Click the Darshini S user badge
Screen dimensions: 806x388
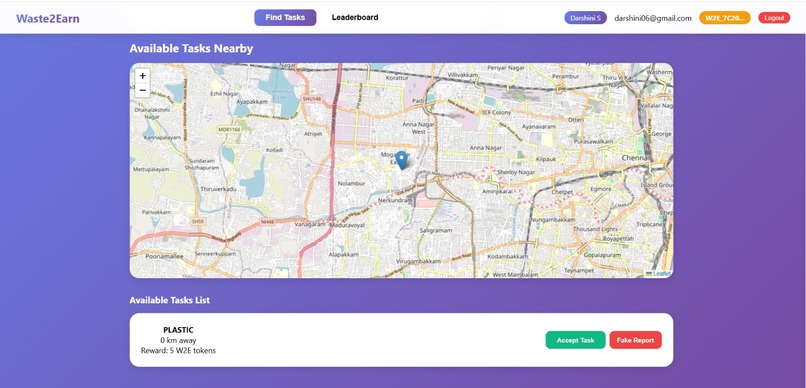(585, 18)
